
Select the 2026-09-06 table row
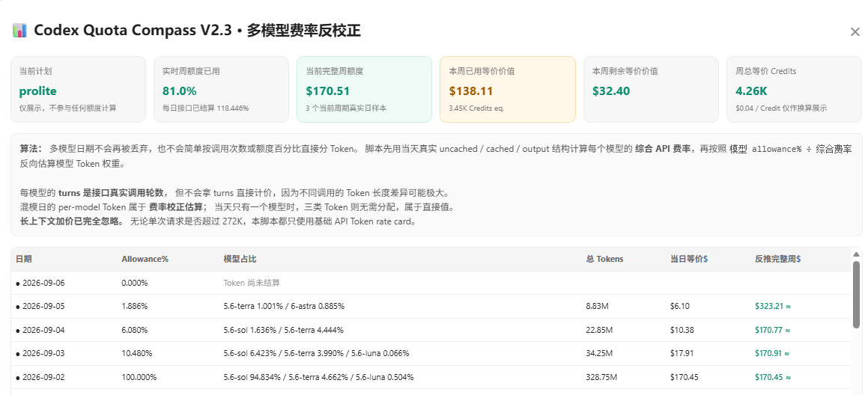pyautogui.click(x=431, y=283)
